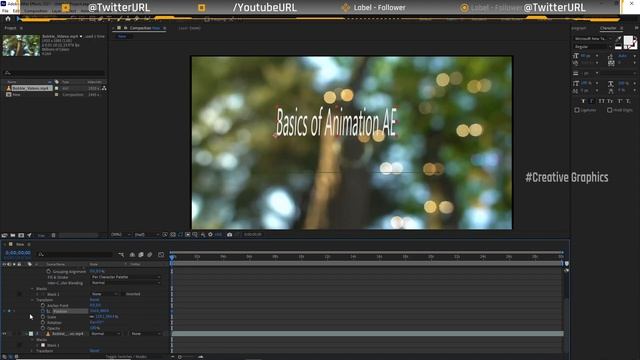Click the Home icon in the toolbar
The image size is (640, 360).
(8, 19)
